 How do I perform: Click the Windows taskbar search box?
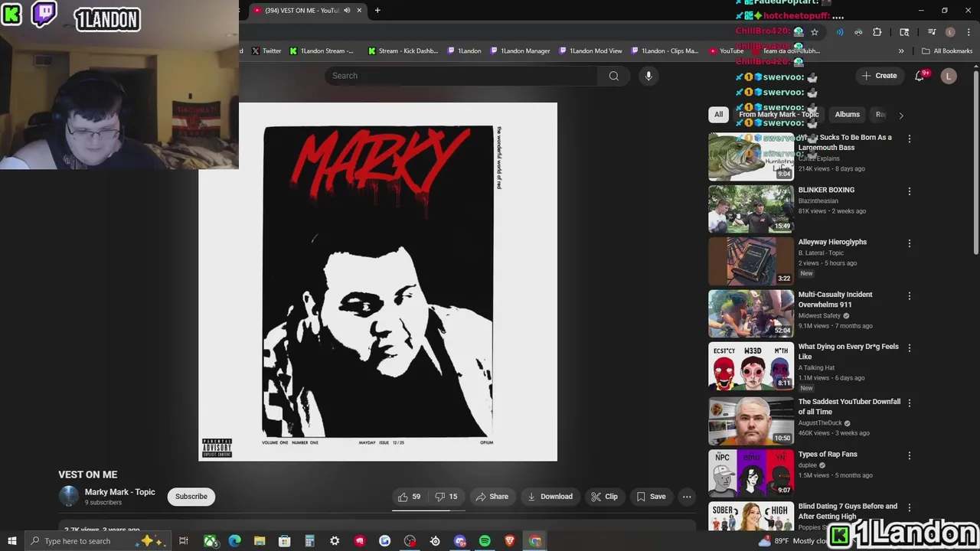[98, 541]
